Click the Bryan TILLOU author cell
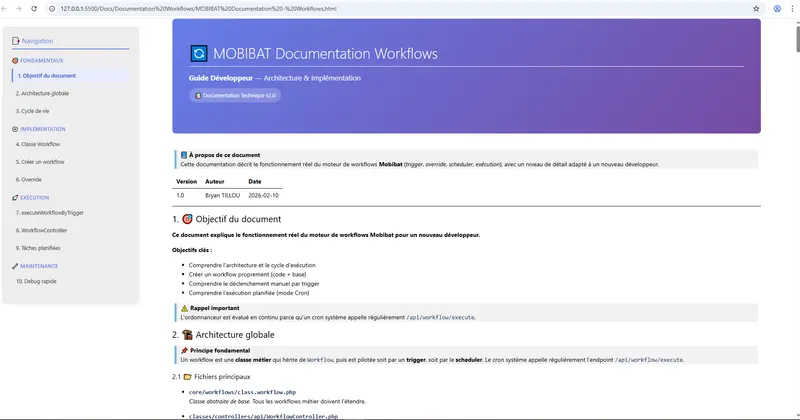Viewport: 800px width, 420px height. tap(222, 195)
